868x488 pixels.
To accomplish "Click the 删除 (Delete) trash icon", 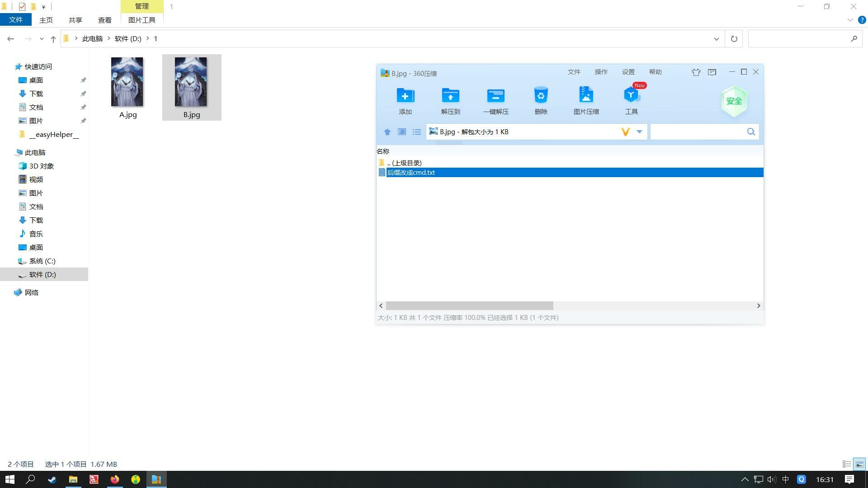I will click(x=541, y=96).
